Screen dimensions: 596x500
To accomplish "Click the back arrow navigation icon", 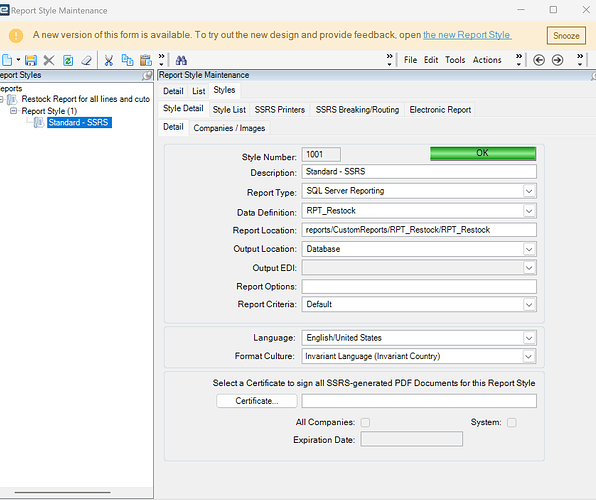I will click(539, 60).
